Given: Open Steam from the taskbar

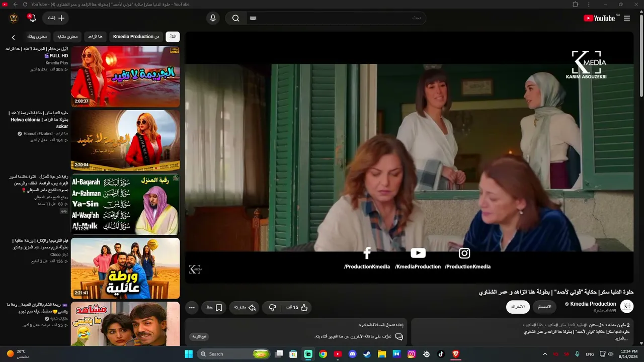Looking at the screenshot, I should [367, 354].
